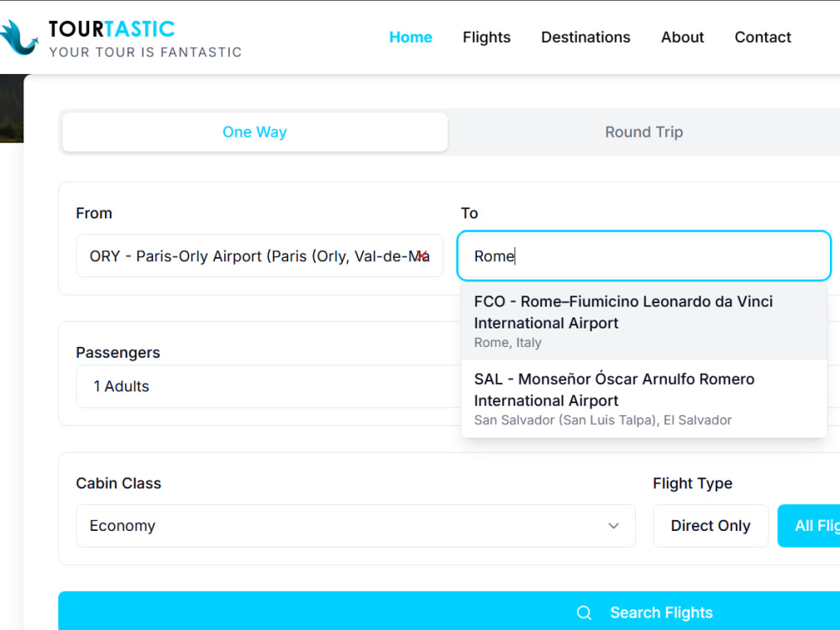This screenshot has height=630, width=840.
Task: Click the Cabin Class label
Action: coord(118,483)
